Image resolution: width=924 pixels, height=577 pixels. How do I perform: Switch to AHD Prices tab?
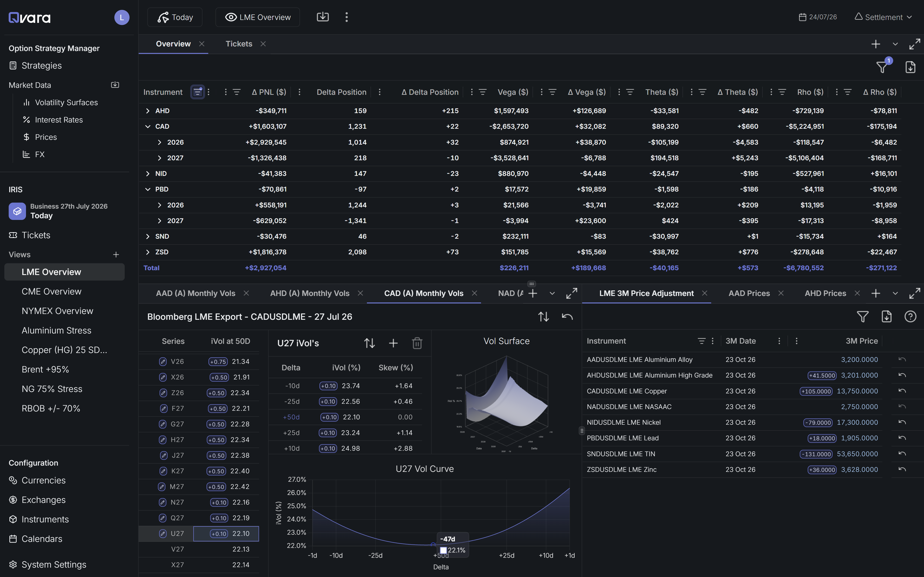pyautogui.click(x=826, y=293)
